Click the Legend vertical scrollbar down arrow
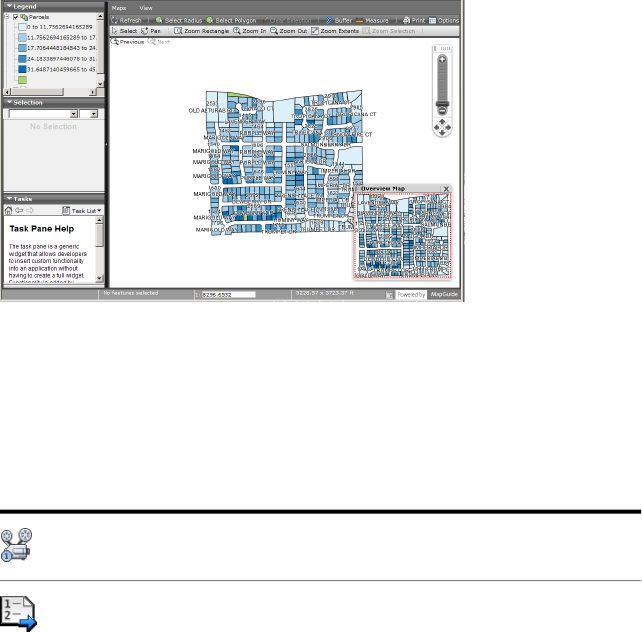 pos(100,84)
